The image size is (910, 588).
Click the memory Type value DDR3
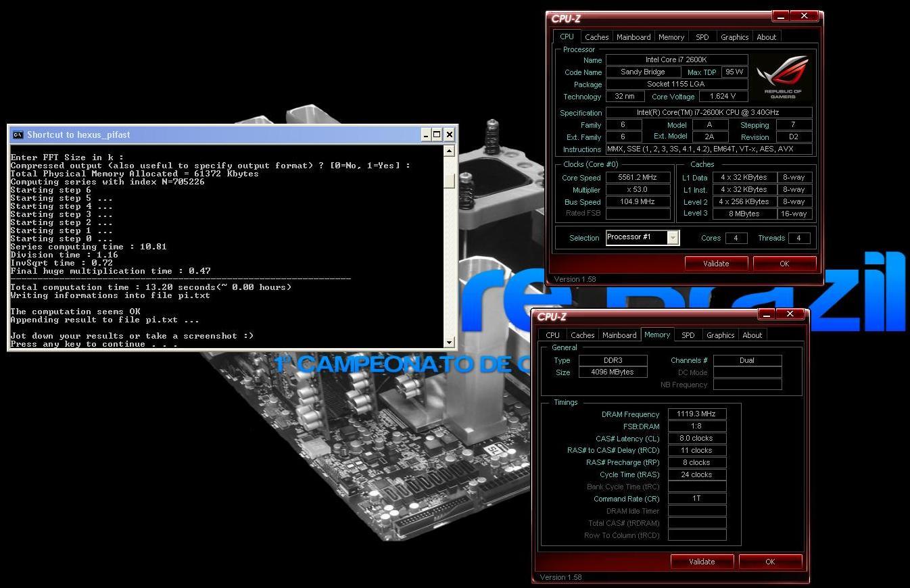(614, 360)
